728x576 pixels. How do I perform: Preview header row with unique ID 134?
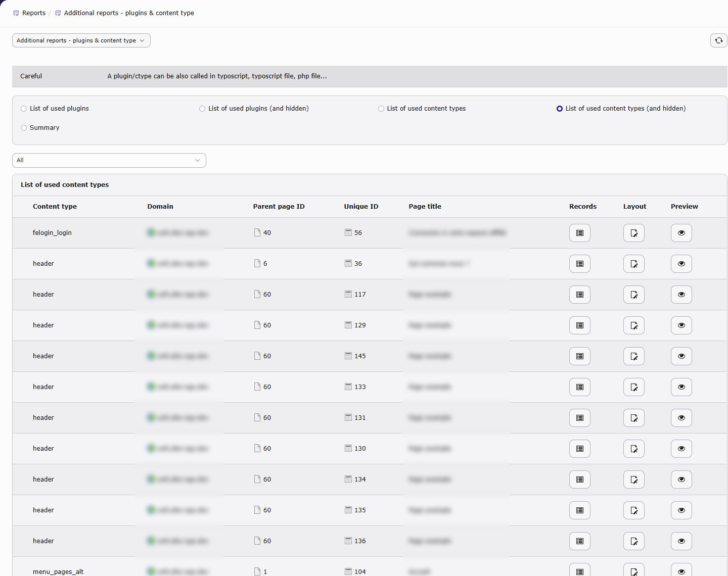[x=681, y=479]
